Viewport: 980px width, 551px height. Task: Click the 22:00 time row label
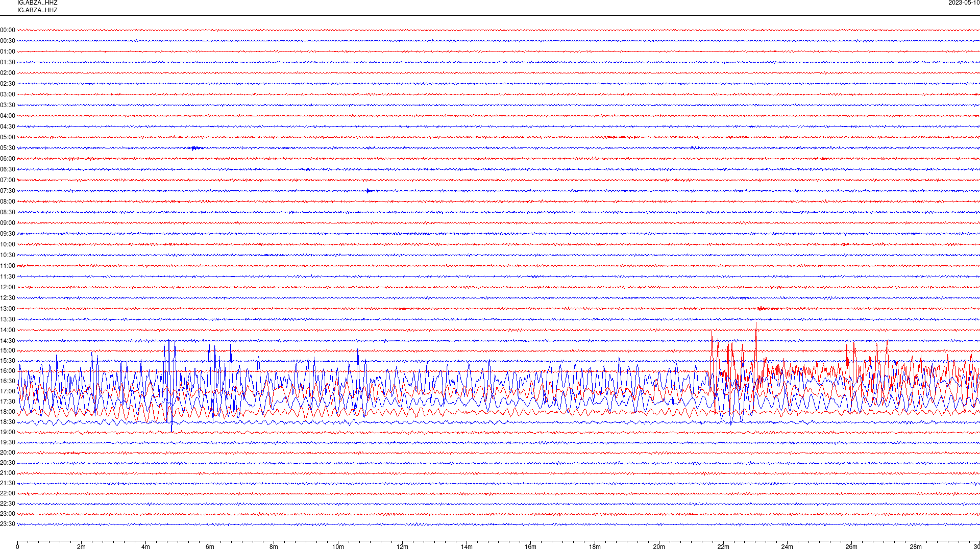tap(8, 493)
